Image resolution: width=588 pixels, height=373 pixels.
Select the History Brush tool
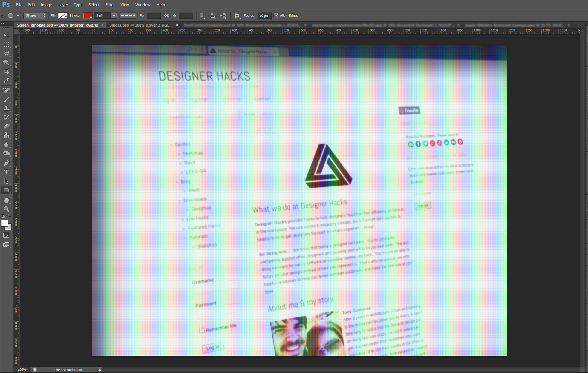tap(6, 117)
